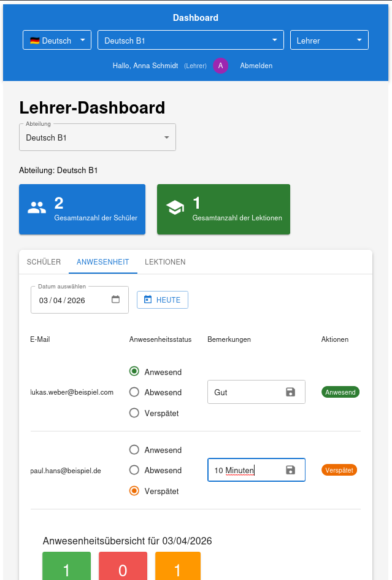Mark lukas.weber as 'Verspätet'
This screenshot has height=580, width=392.
[x=134, y=413]
